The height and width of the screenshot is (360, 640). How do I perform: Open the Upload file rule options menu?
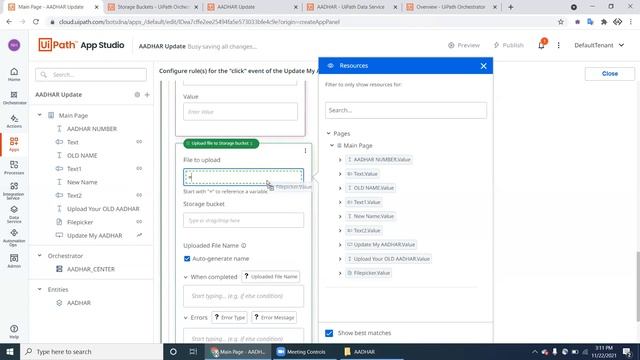pos(305,151)
